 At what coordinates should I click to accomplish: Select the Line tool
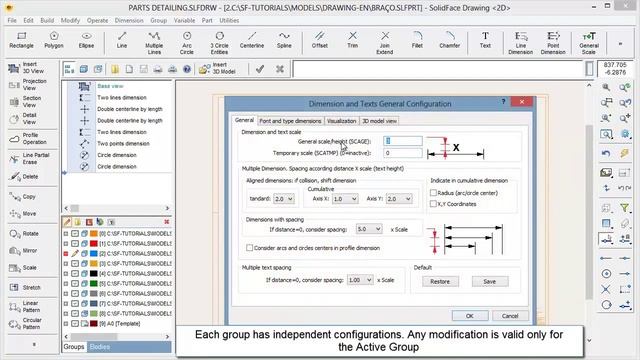[x=122, y=40]
